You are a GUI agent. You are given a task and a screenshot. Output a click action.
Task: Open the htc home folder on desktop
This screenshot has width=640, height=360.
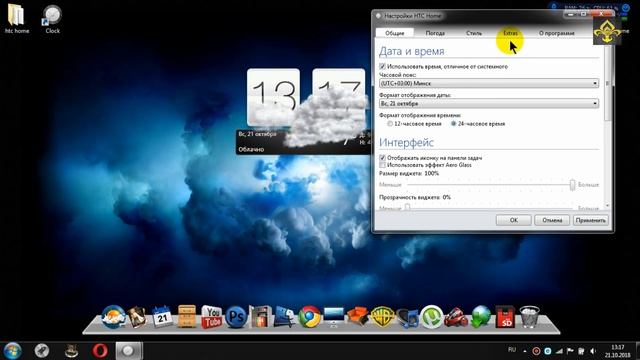coord(16,19)
